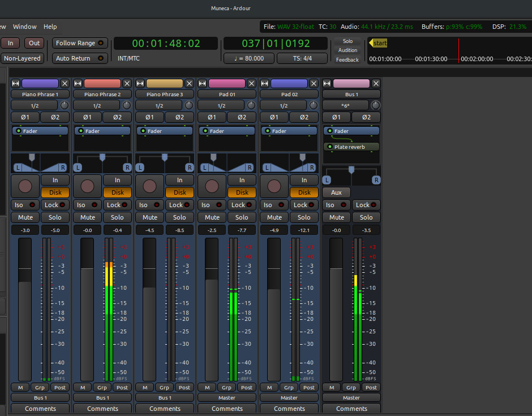Set Pad 01 monitoring to In
The width and height of the screenshot is (532, 416).
[x=242, y=180]
